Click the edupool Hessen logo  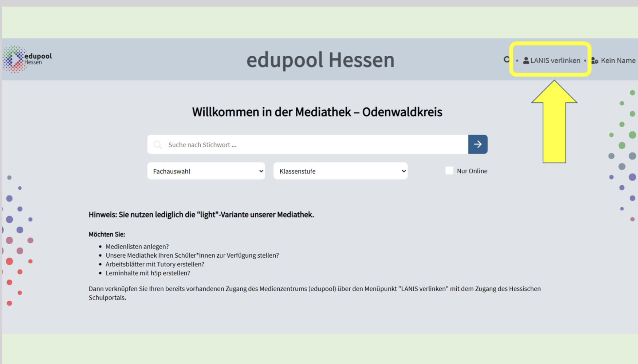[27, 59]
